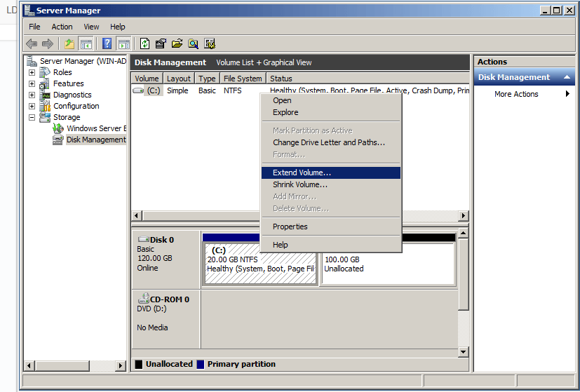Click the Forward arrow toolbar icon

point(48,44)
